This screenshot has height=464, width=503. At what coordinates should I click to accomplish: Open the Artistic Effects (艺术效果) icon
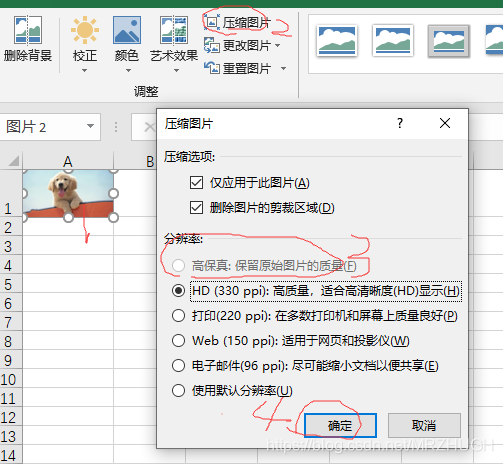174,30
